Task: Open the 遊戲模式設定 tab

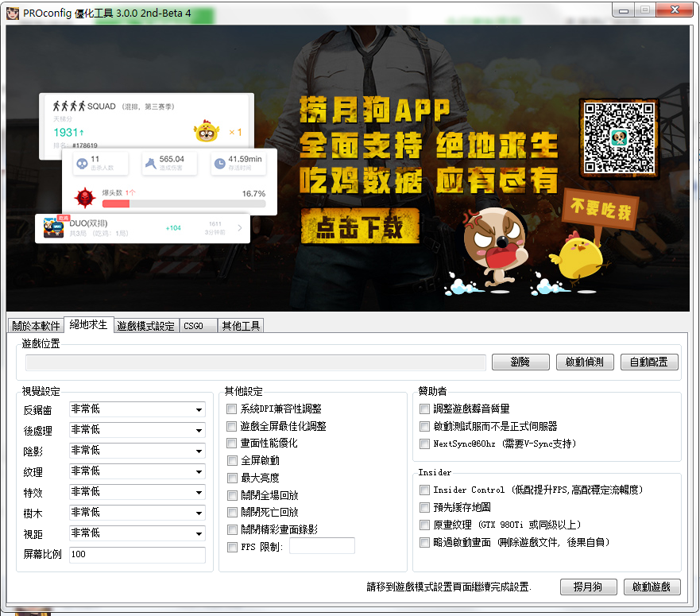Action: (146, 326)
